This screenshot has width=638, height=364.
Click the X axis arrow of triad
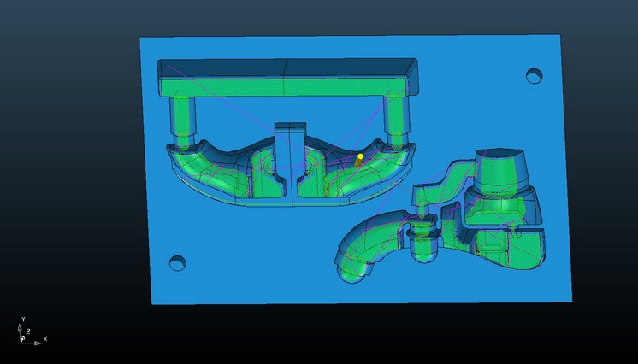tap(38, 343)
